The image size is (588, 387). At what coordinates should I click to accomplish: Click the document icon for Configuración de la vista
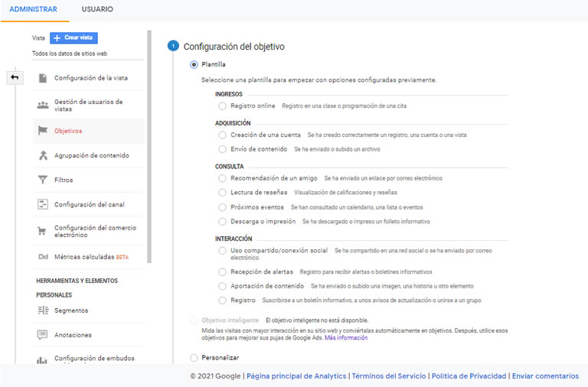[x=43, y=78]
